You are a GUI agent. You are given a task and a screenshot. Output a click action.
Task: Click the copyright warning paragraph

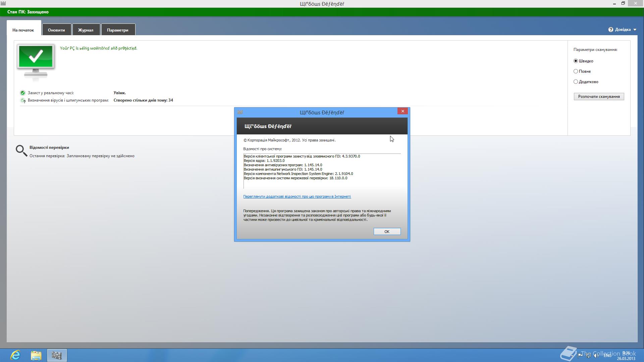pyautogui.click(x=317, y=215)
